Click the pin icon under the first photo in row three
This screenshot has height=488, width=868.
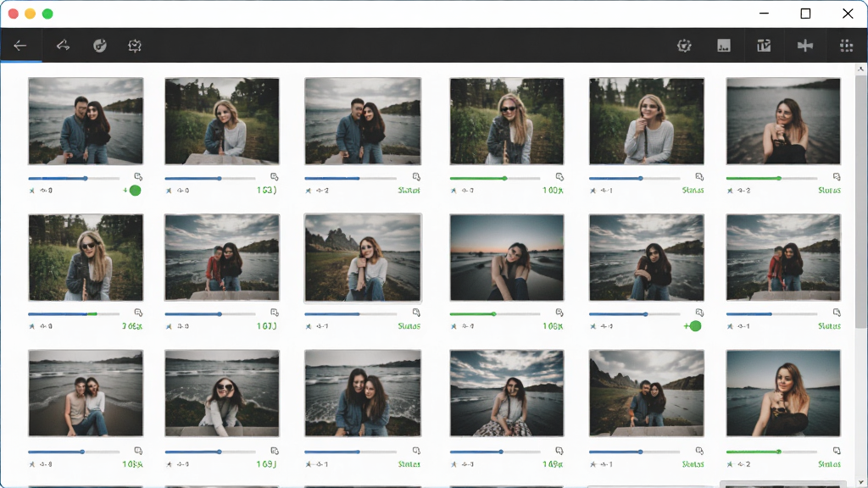(32, 464)
